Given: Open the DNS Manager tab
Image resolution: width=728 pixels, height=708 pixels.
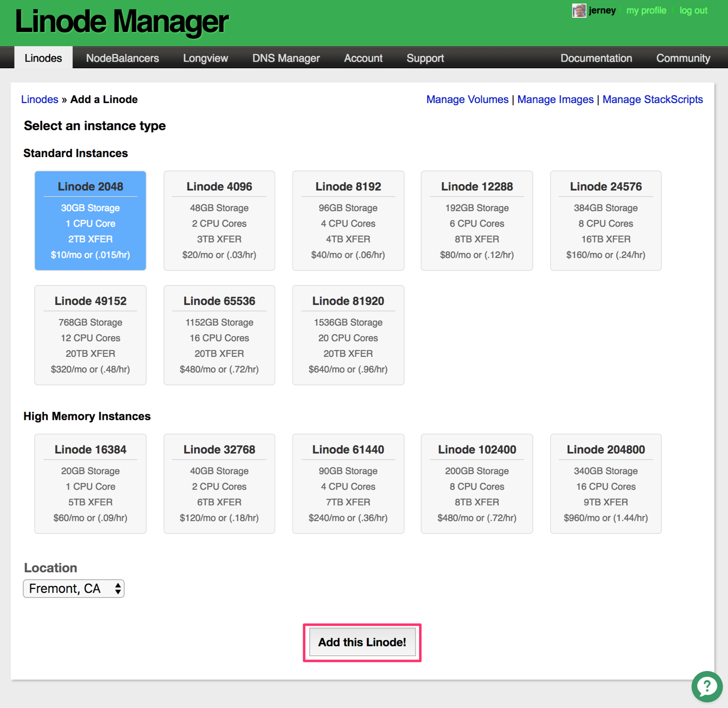Looking at the screenshot, I should click(286, 58).
